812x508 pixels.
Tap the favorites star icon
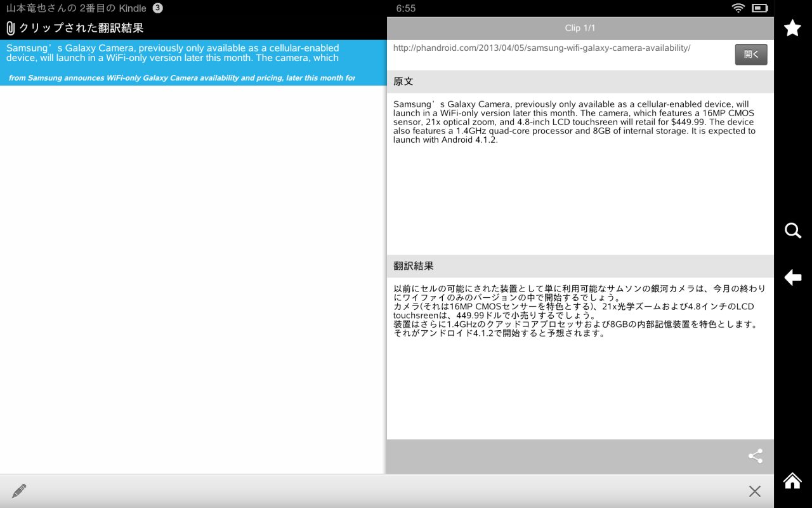pos(792,28)
